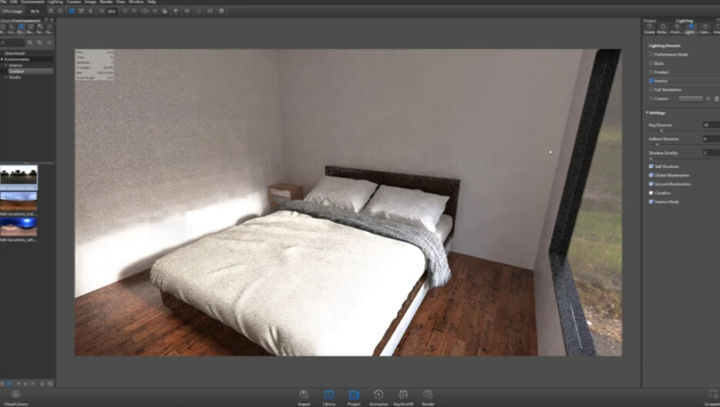Take a Screenshot using the bottom-right icon

coord(713,397)
